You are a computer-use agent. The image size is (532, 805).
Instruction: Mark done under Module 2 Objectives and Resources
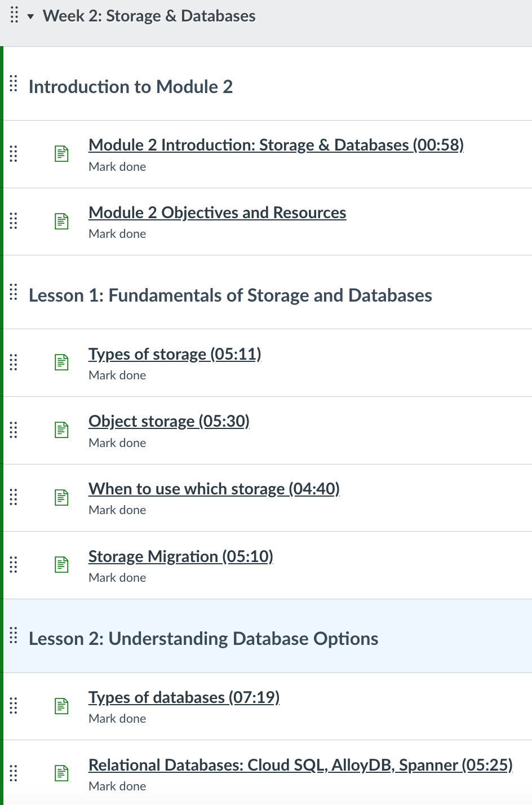tap(117, 234)
